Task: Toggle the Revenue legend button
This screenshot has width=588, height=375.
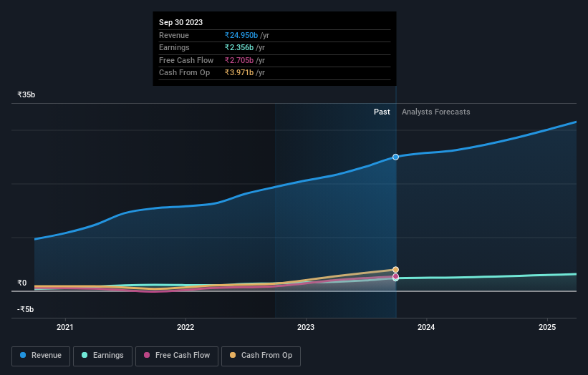Action: click(41, 356)
